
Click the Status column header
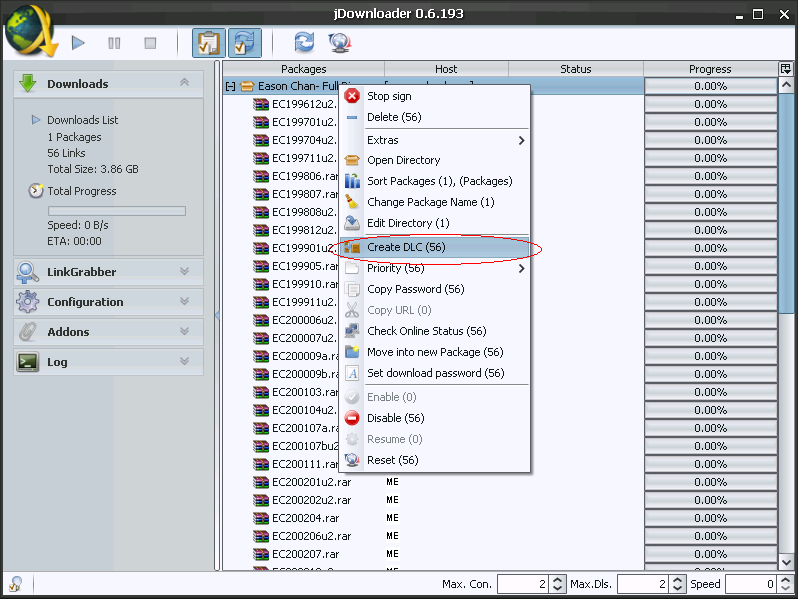(576, 69)
